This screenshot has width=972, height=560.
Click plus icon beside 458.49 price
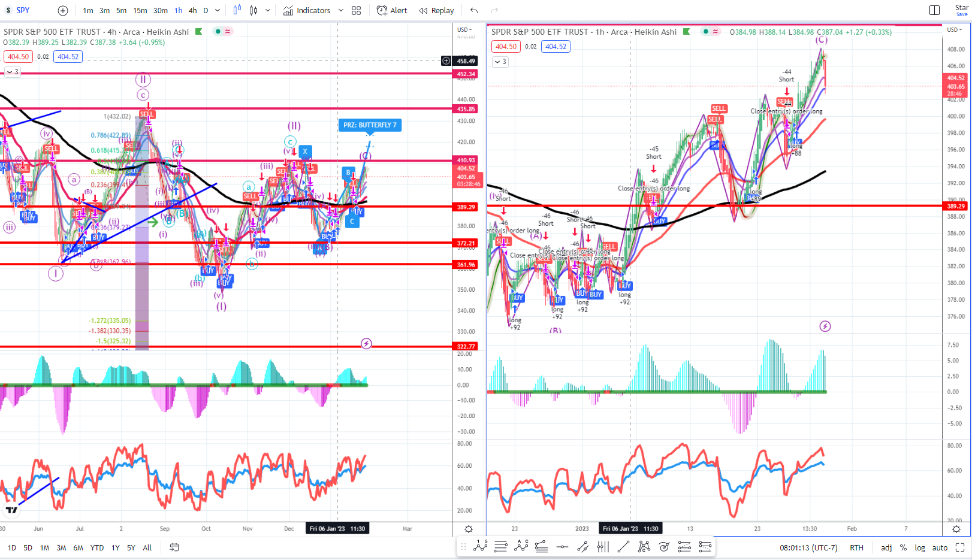[x=446, y=60]
